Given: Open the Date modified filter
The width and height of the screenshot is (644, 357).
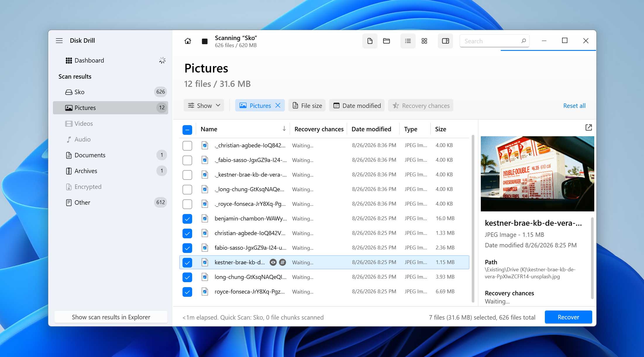Looking at the screenshot, I should click(357, 106).
